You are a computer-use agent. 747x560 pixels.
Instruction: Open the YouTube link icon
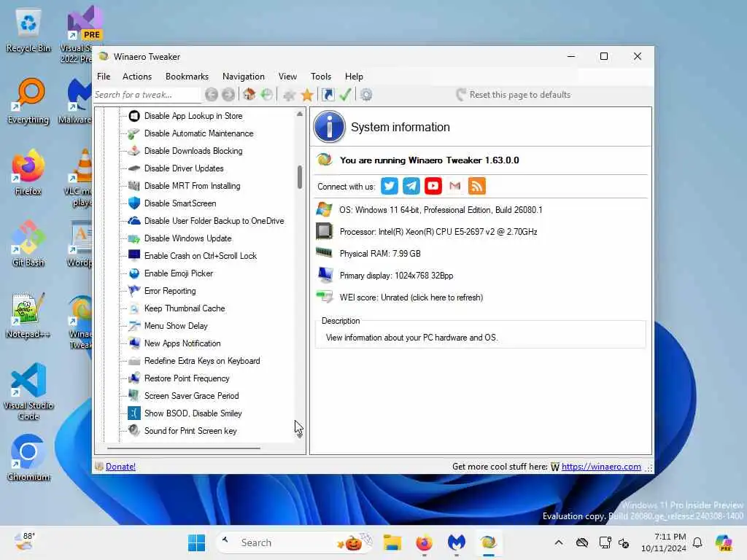pyautogui.click(x=433, y=186)
